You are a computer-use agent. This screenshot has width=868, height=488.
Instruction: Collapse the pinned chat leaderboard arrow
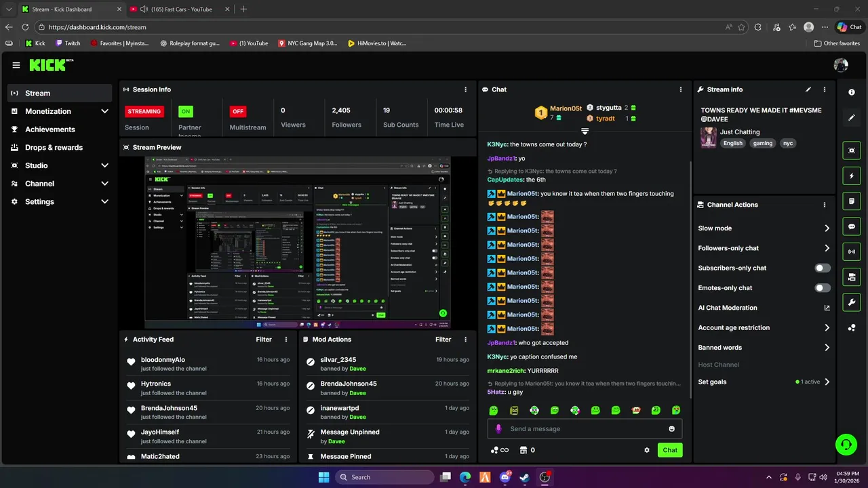(x=585, y=131)
